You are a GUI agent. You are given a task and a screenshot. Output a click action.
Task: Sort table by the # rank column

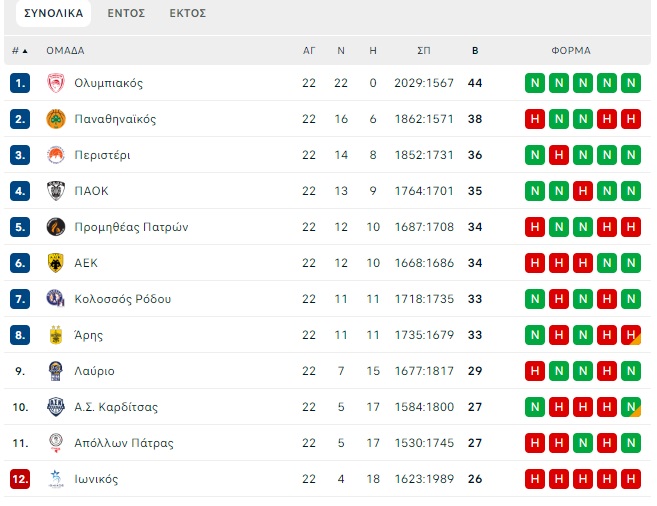click(x=19, y=50)
